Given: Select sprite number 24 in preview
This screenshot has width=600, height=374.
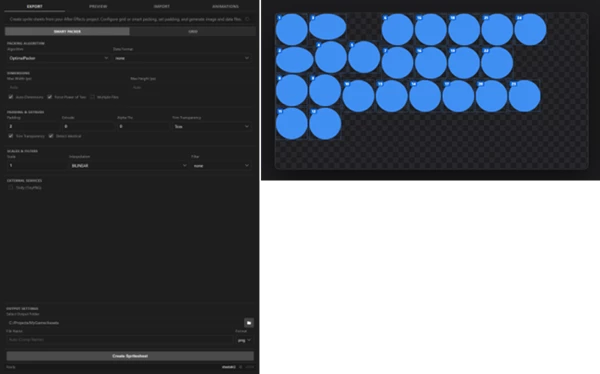Looking at the screenshot, I should 530,29.
